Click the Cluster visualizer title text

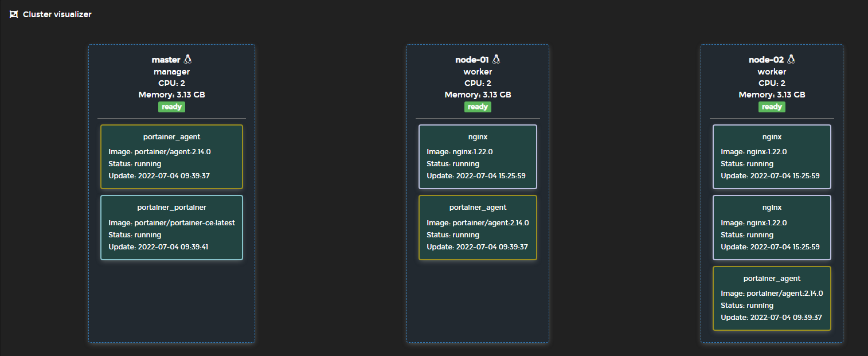(57, 14)
